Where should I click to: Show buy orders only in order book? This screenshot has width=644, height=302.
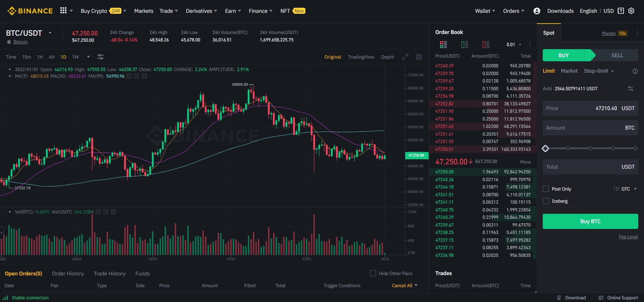[x=464, y=44]
